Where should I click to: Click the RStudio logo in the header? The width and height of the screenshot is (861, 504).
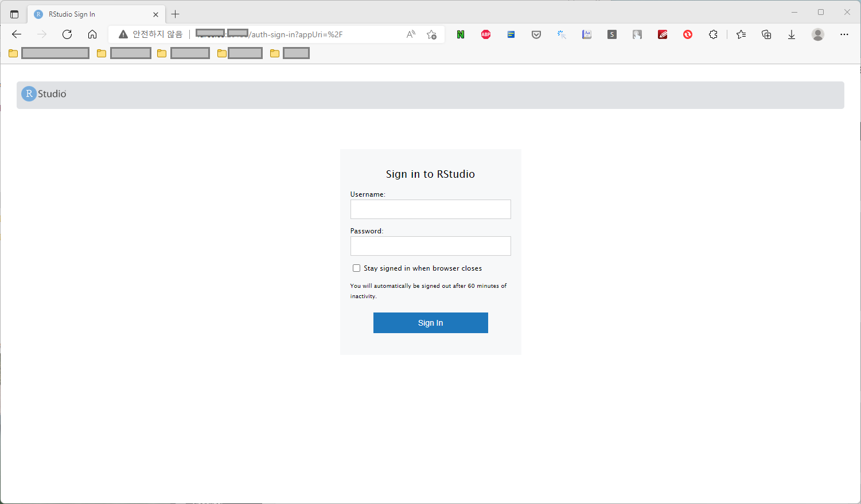click(44, 93)
